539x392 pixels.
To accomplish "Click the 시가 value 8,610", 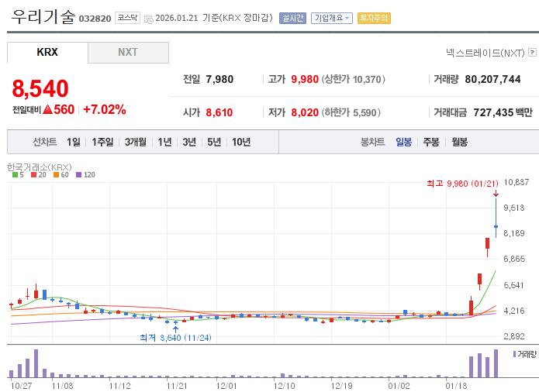I will 219,112.
